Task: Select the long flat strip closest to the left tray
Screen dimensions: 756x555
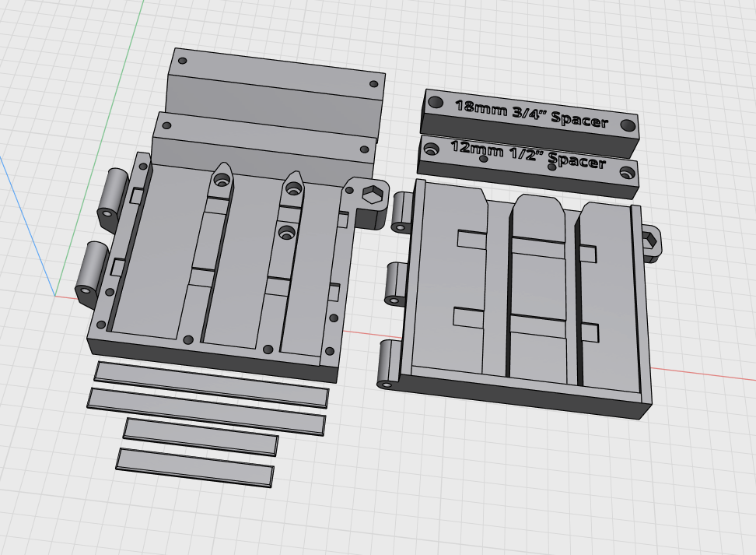Action: pyautogui.click(x=212, y=384)
